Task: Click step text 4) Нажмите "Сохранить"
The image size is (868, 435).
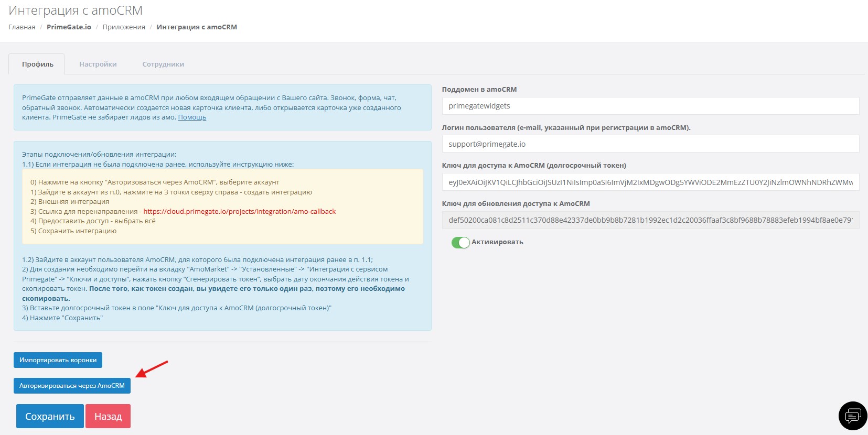Action: [62, 318]
